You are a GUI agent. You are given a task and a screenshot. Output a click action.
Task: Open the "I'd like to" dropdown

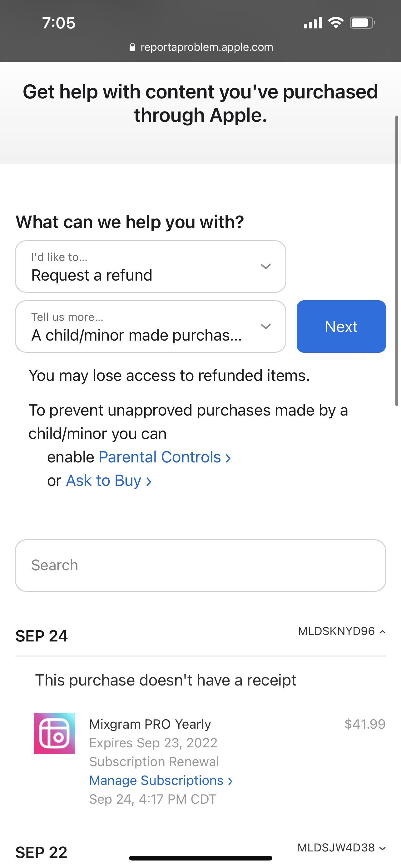click(151, 267)
